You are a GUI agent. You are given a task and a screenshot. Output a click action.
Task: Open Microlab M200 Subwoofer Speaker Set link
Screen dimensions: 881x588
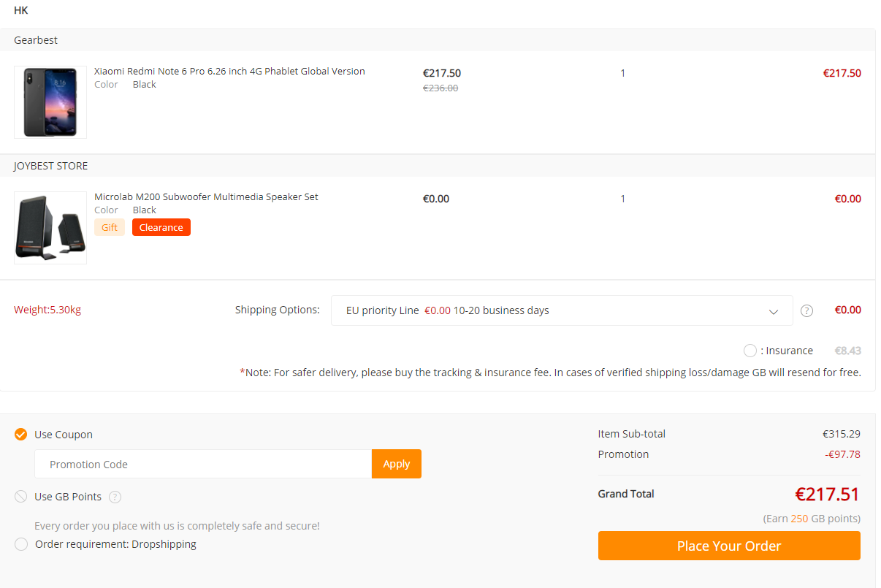tap(206, 197)
